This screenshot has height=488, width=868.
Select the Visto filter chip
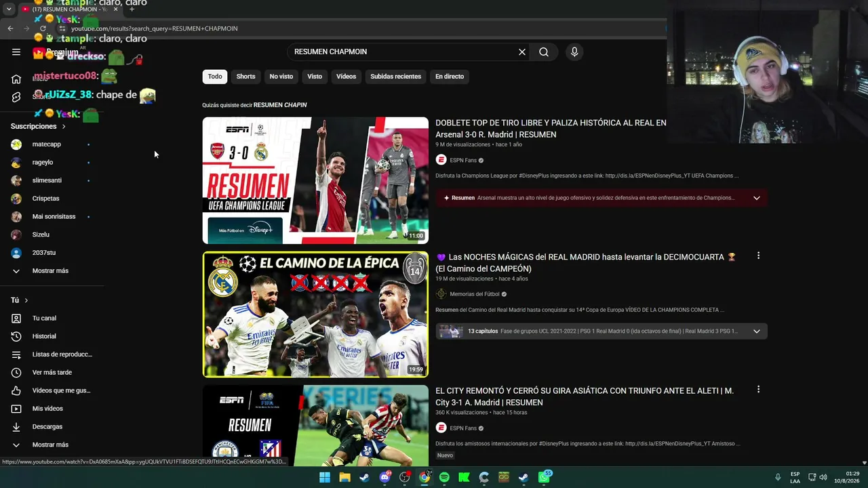(315, 77)
